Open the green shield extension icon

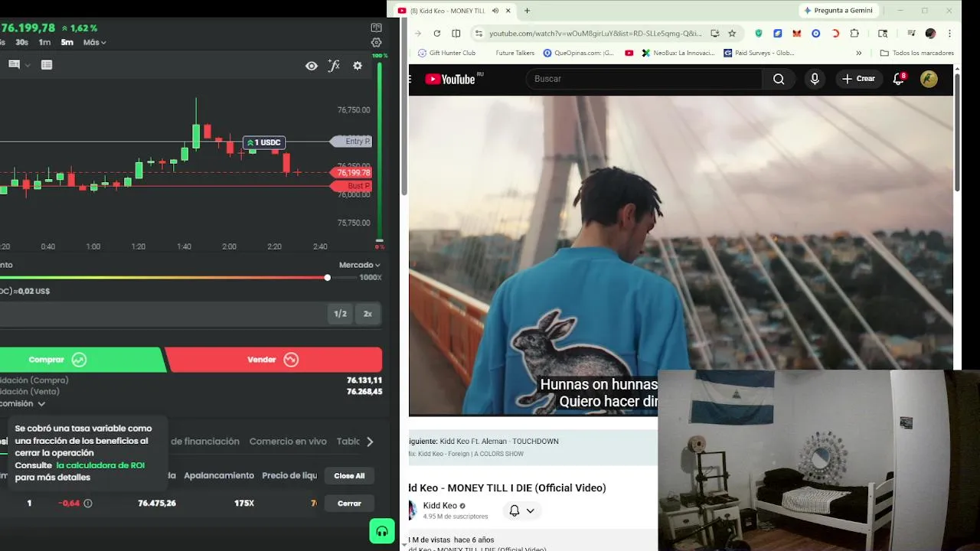tap(759, 33)
